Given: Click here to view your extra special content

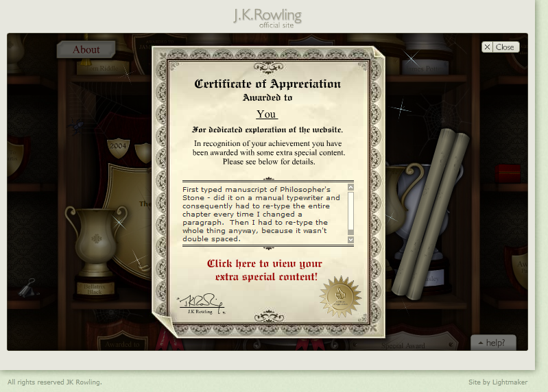Looking at the screenshot, I should 265,270.
